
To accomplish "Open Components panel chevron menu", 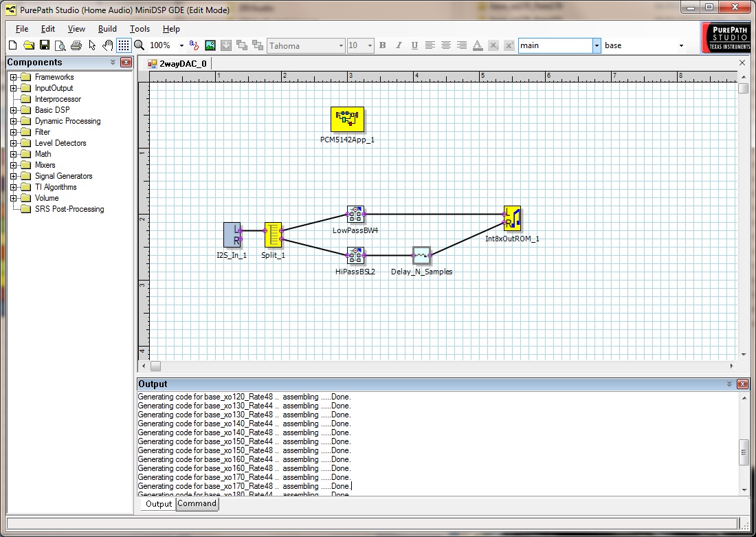I will click(x=113, y=63).
